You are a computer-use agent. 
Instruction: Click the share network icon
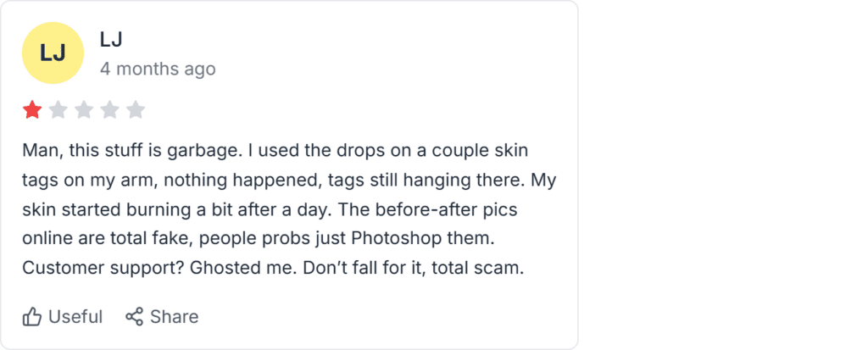pyautogui.click(x=134, y=317)
